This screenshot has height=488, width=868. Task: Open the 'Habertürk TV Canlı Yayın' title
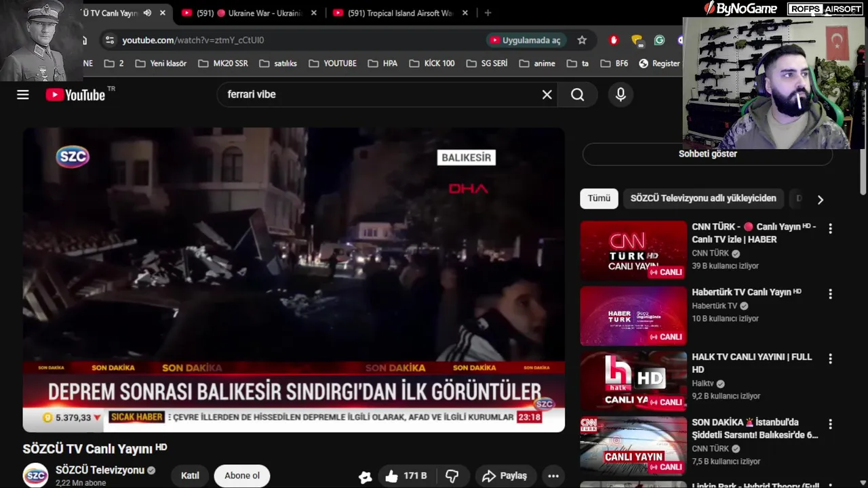pyautogui.click(x=747, y=292)
